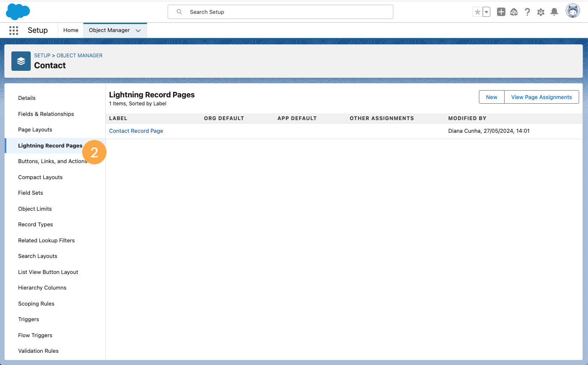Open Salesforce Chat plus icon
Image resolution: width=588 pixels, height=365 pixels.
(x=501, y=12)
